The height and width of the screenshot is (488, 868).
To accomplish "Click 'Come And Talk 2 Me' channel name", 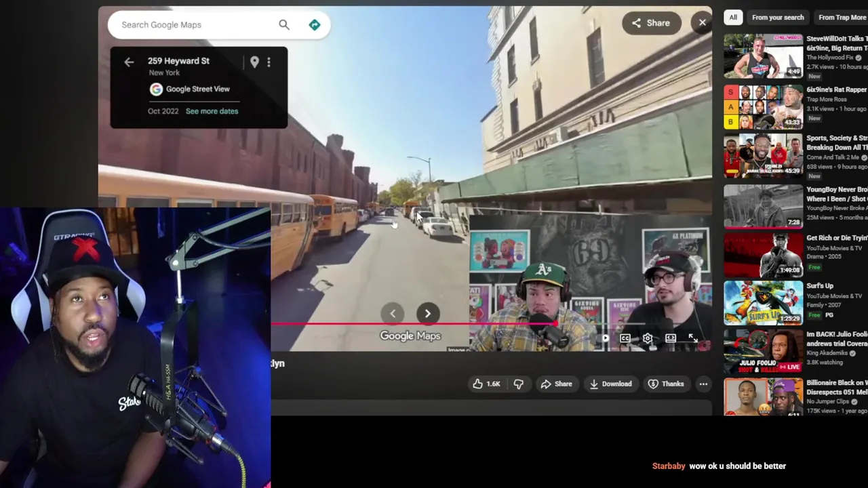I will (x=833, y=157).
